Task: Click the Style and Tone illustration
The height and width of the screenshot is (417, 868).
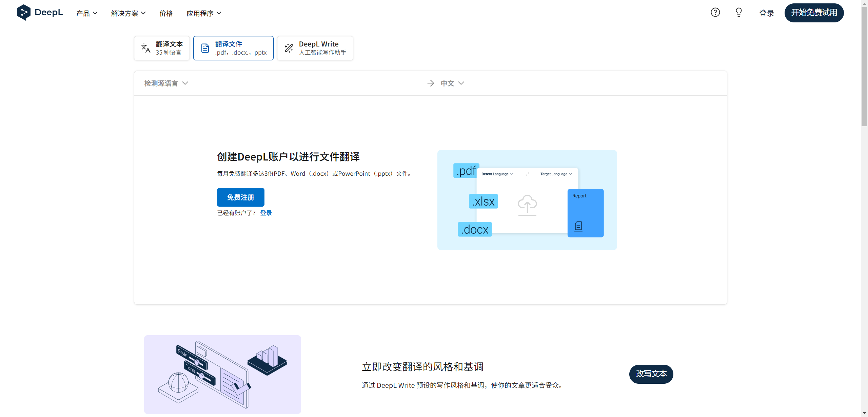Action: tap(222, 374)
